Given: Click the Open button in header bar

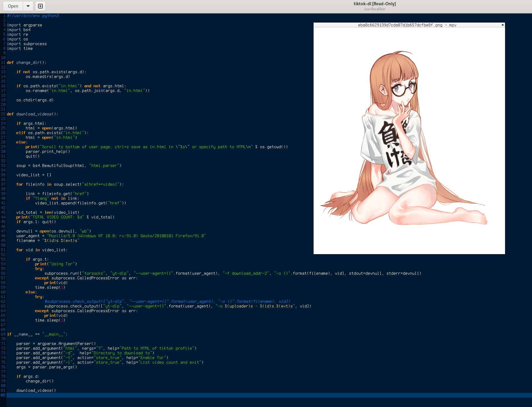Looking at the screenshot, I should [13, 6].
